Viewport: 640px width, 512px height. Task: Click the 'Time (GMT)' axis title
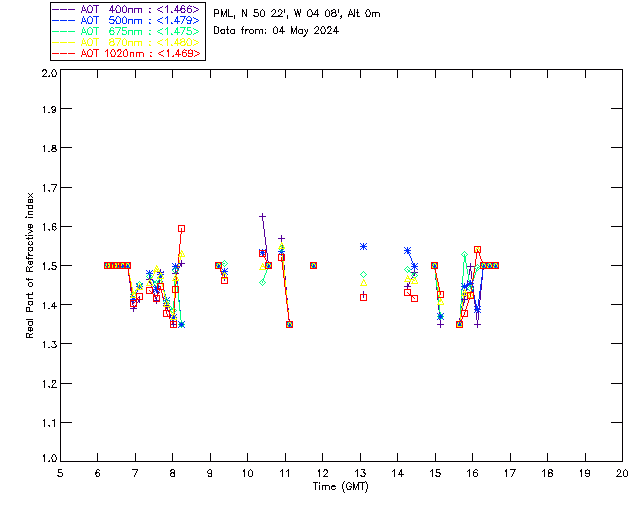(x=341, y=486)
